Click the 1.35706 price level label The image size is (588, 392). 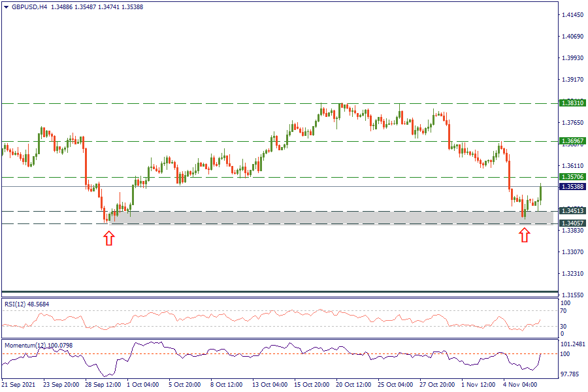[x=572, y=177]
